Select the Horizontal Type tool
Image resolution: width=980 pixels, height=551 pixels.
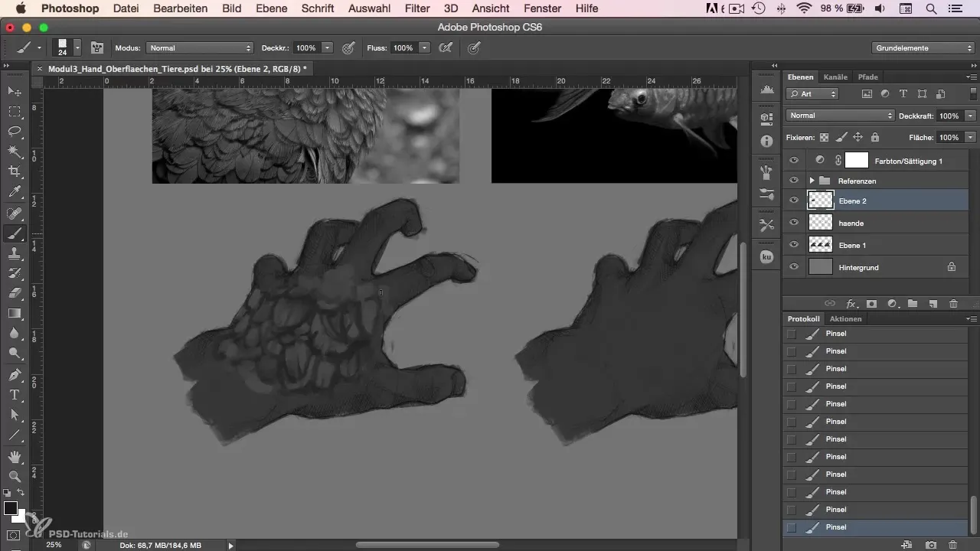(x=15, y=396)
